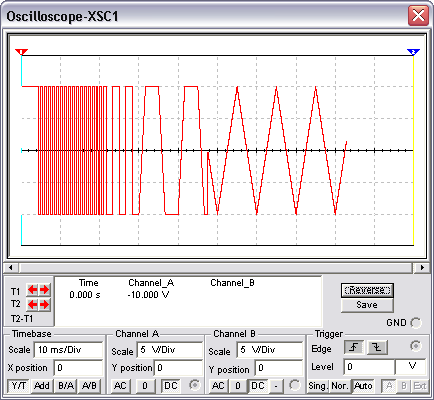The width and height of the screenshot is (434, 400).
Task: Set Channel A coupling to AC
Action: coord(120,386)
